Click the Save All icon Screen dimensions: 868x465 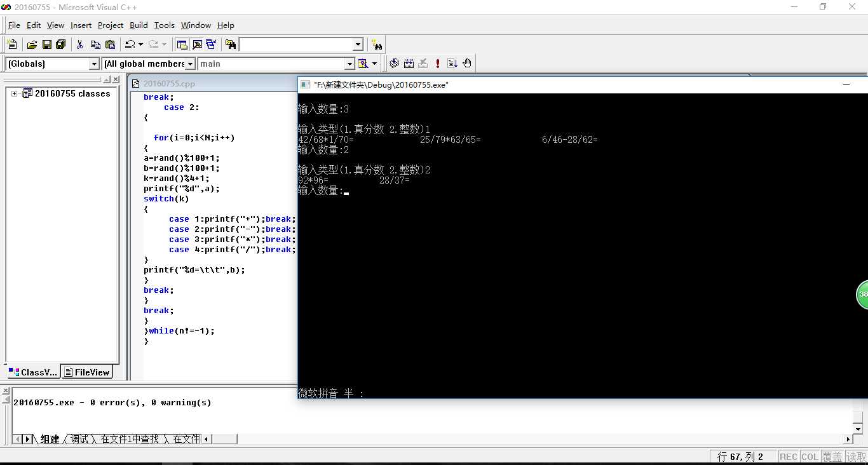(61, 44)
